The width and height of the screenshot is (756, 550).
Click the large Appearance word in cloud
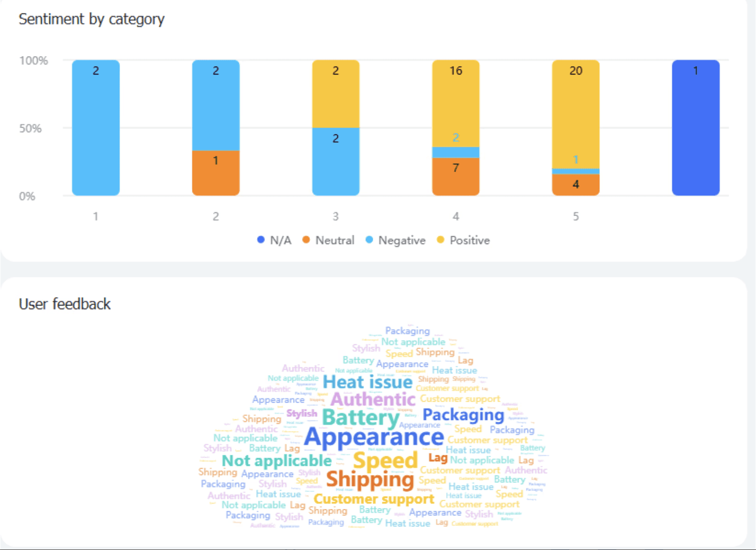[x=374, y=437]
